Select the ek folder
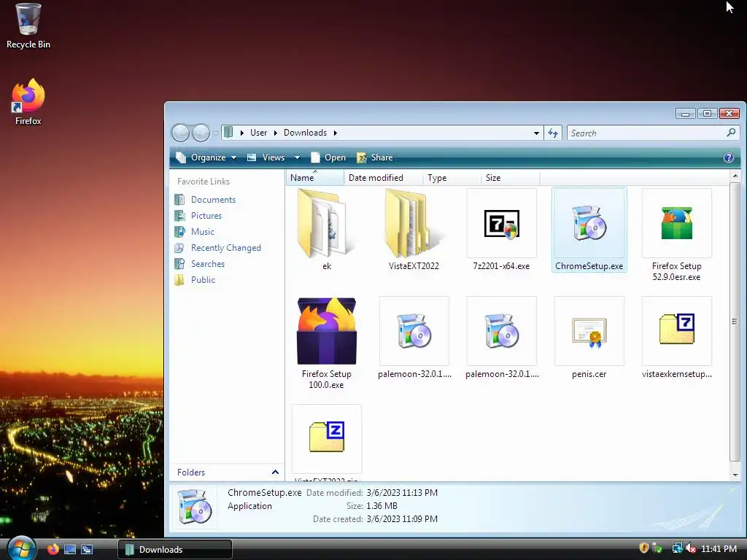 click(326, 230)
